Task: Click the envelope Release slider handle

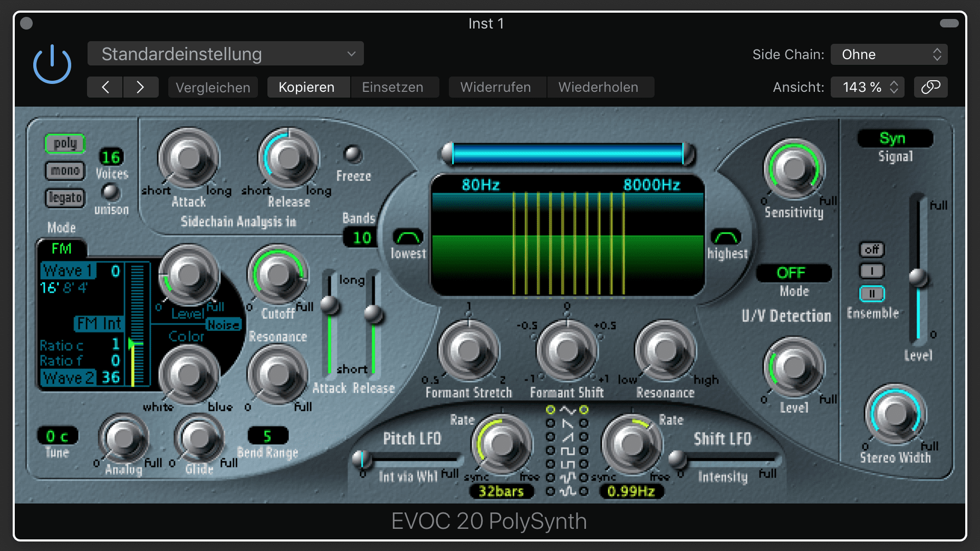Action: (373, 314)
